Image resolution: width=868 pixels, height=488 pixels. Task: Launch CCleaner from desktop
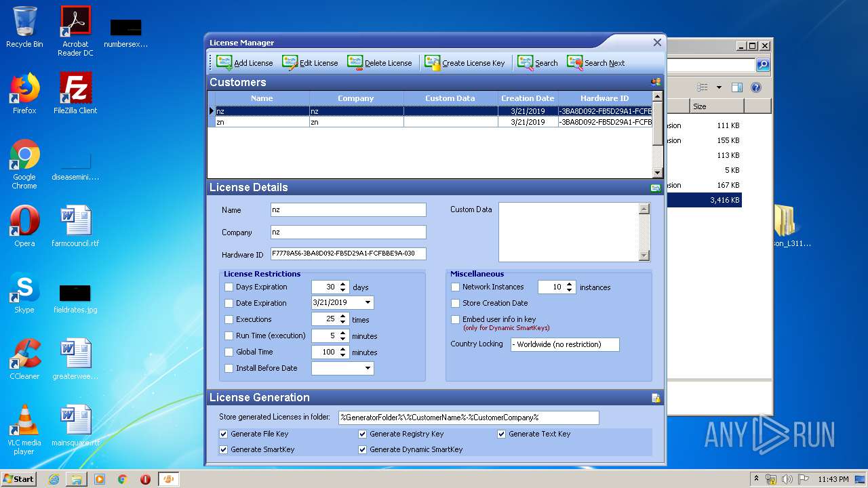coord(24,359)
